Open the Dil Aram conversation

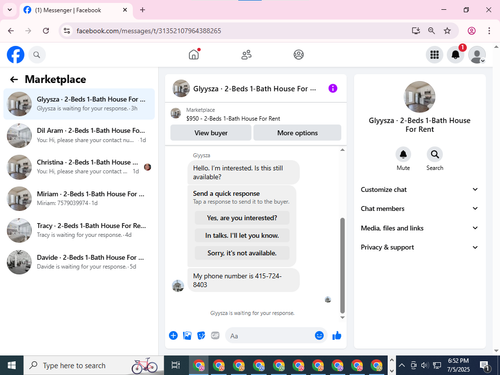(x=79, y=135)
